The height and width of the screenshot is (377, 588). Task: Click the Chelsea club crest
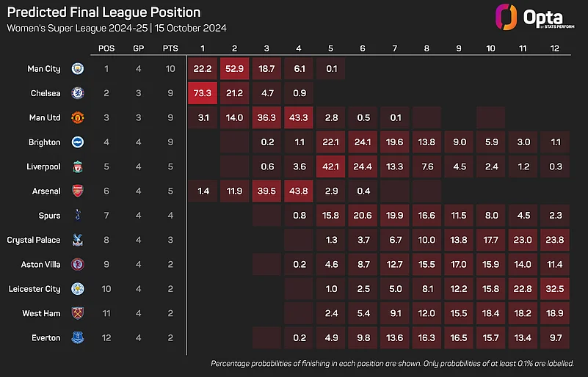coord(77,93)
